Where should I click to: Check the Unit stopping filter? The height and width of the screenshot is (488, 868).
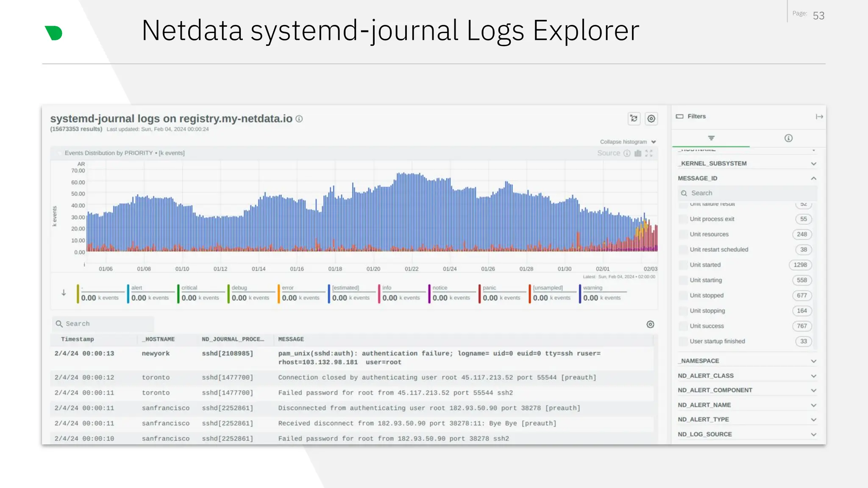(x=683, y=311)
